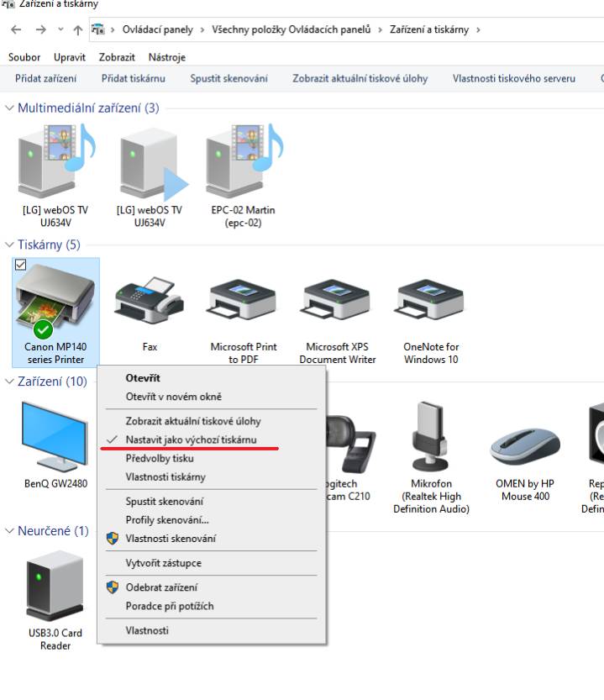Click the Forward navigation arrow
Image resolution: width=604 pixels, height=700 pixels.
tap(41, 29)
